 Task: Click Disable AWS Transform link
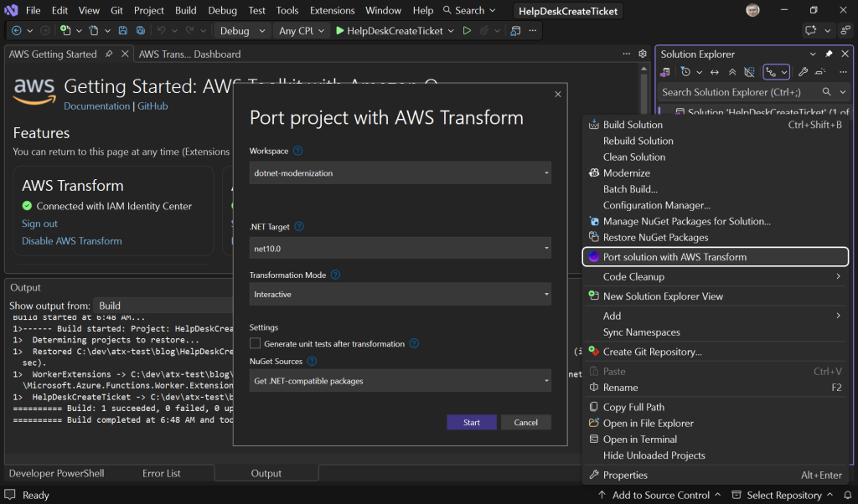pos(72,240)
